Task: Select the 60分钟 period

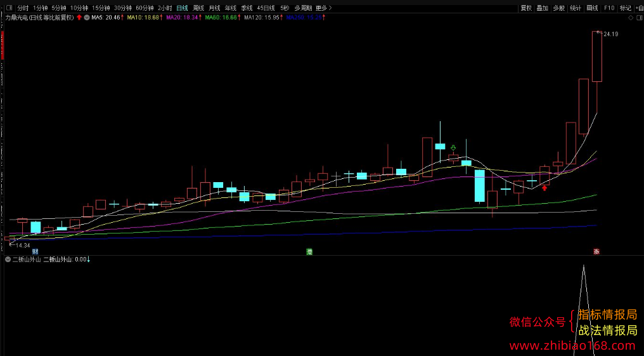Action: [x=145, y=8]
